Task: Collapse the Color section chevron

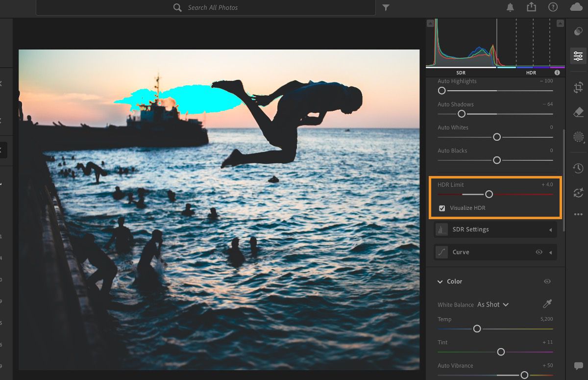Action: [440, 281]
